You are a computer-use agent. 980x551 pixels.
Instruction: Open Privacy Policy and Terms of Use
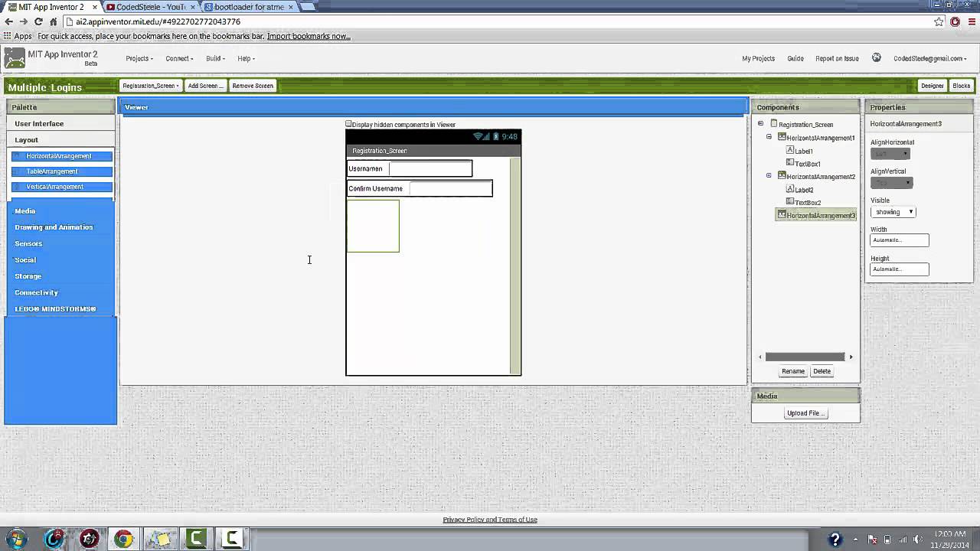tap(490, 520)
